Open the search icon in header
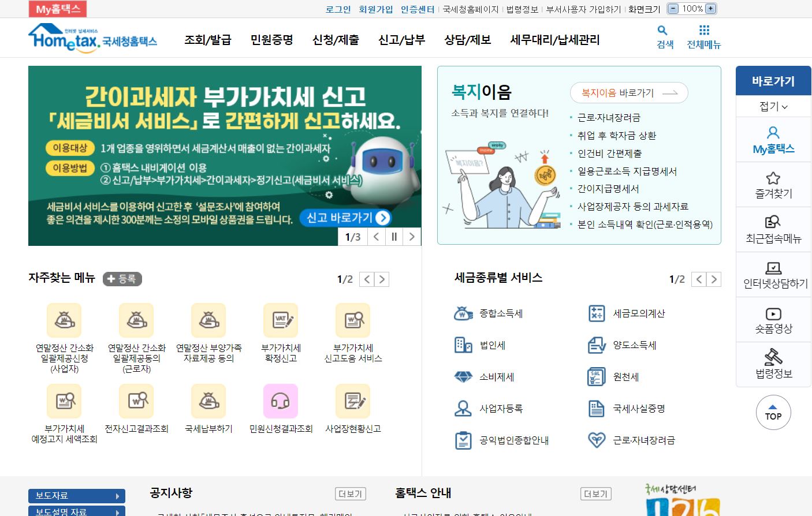 662,30
